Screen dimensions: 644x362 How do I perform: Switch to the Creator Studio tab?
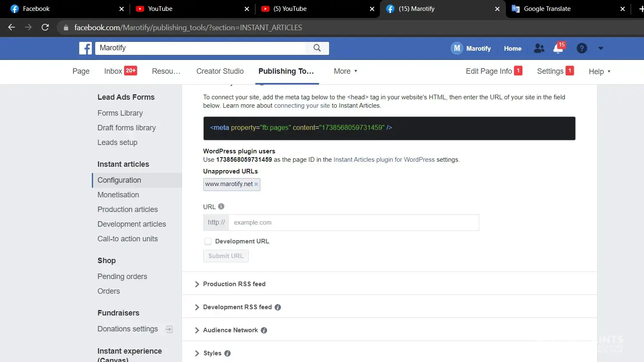[x=220, y=71]
